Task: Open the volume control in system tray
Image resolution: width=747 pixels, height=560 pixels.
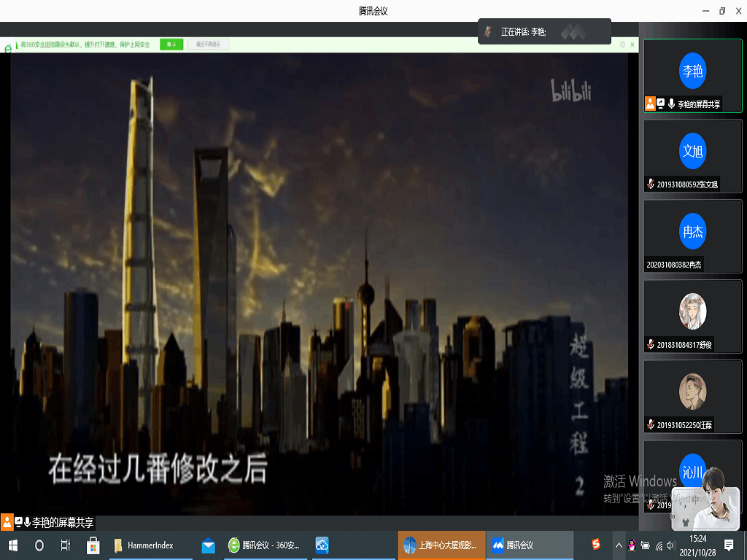Action: (670, 545)
